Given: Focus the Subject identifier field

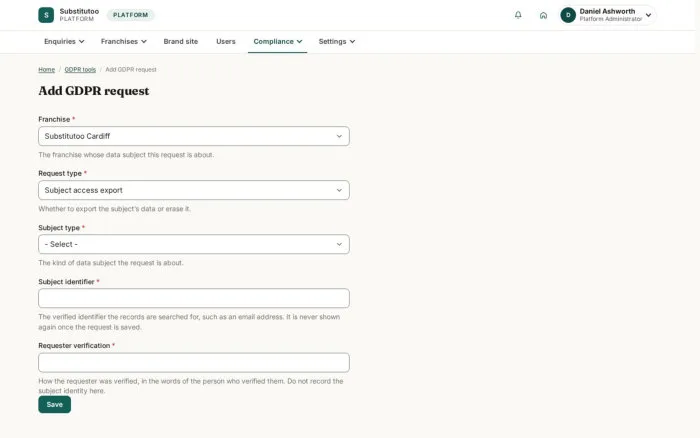Looking at the screenshot, I should click(194, 298).
